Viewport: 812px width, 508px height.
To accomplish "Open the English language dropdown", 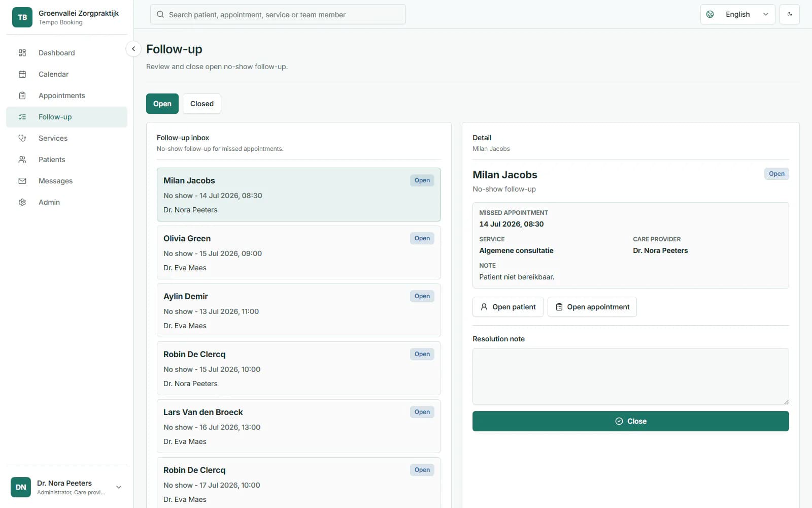I will (x=738, y=14).
